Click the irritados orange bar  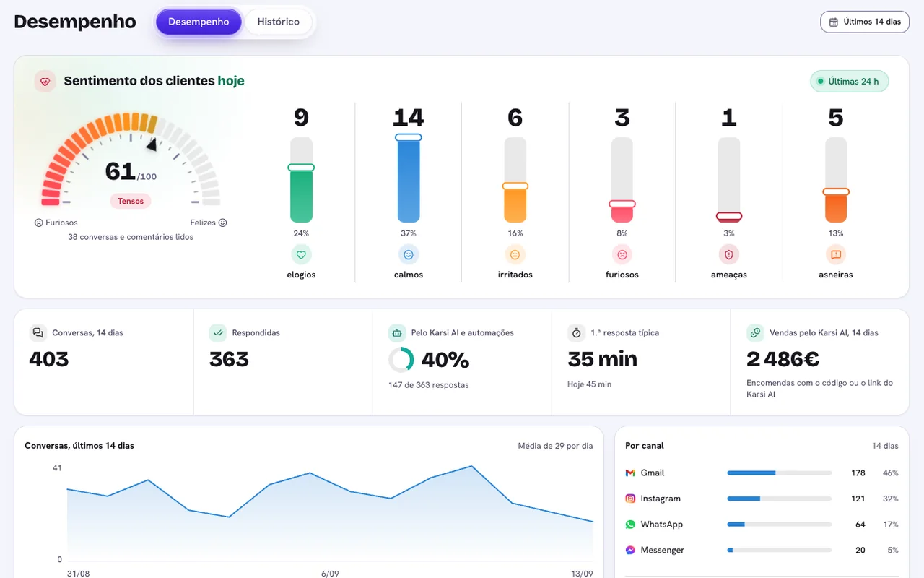tap(515, 204)
